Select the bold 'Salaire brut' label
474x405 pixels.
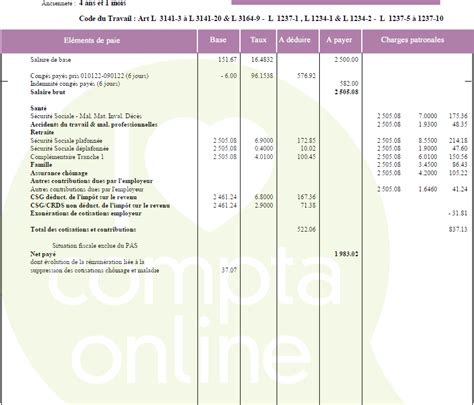click(x=48, y=92)
